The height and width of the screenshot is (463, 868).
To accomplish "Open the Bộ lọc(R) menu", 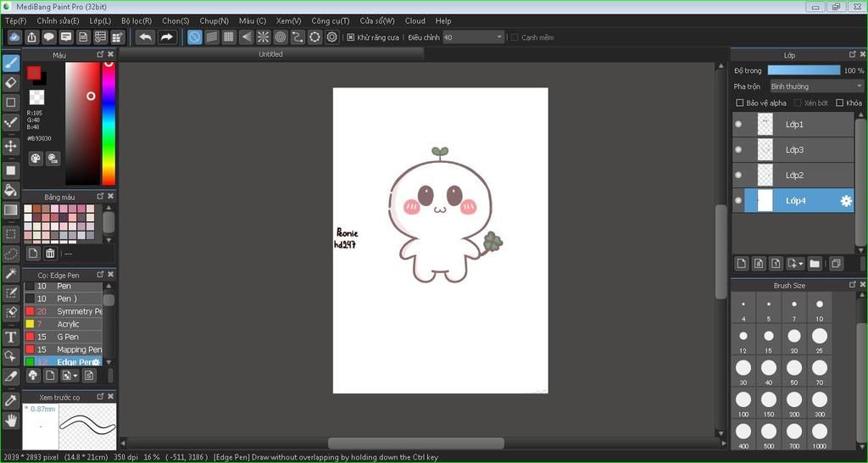I will pyautogui.click(x=136, y=20).
